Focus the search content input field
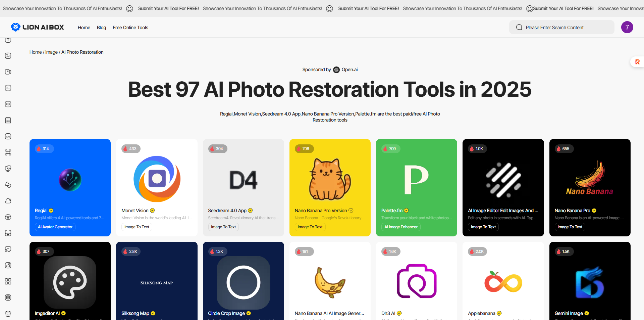This screenshot has width=644, height=320. point(567,28)
